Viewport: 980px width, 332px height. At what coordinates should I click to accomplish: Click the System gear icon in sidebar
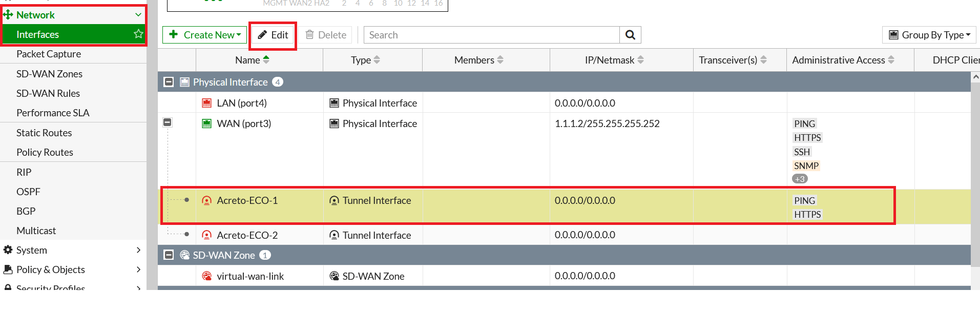click(x=8, y=250)
